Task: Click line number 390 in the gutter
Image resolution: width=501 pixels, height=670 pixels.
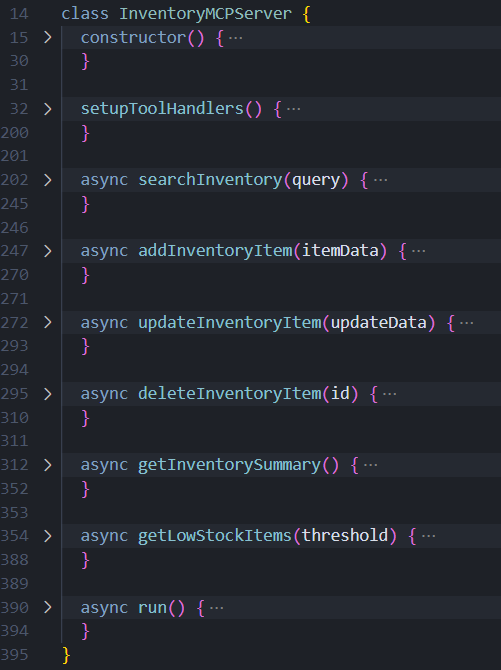Action: pos(15,607)
